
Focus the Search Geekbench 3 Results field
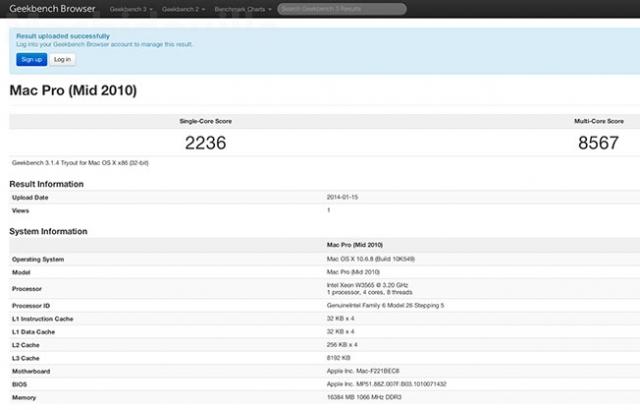tap(342, 9)
